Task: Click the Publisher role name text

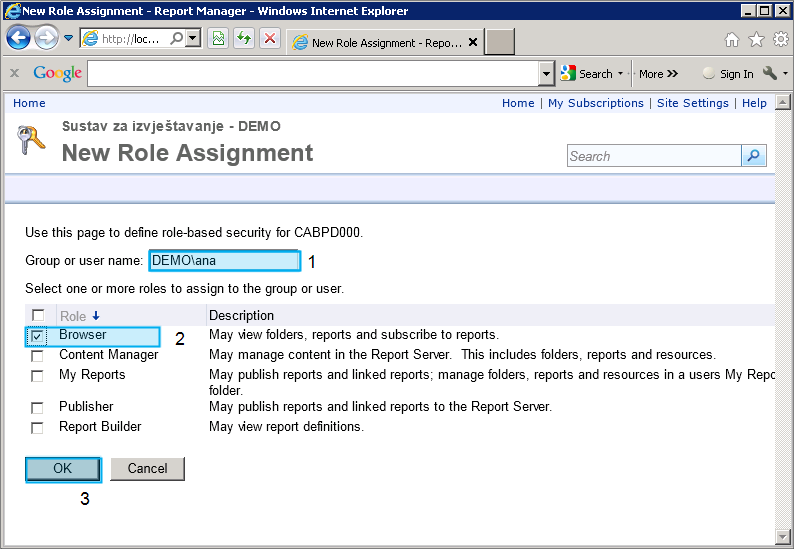Action: click(86, 406)
